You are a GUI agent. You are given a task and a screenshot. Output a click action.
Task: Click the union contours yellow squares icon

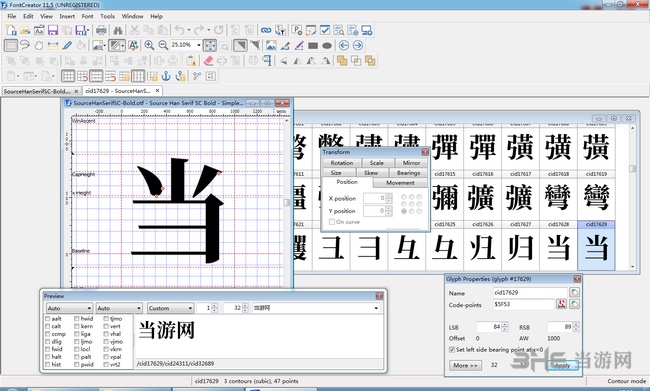point(342,61)
